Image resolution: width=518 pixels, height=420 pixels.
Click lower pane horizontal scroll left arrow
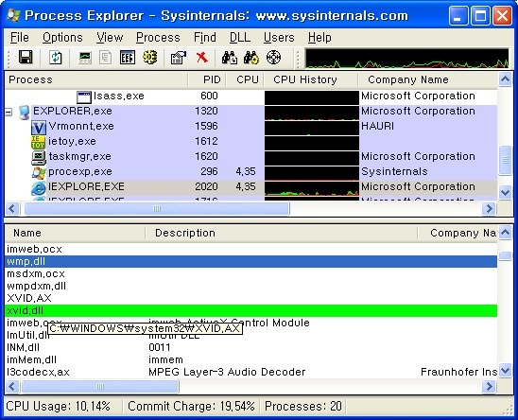[x=12, y=386]
